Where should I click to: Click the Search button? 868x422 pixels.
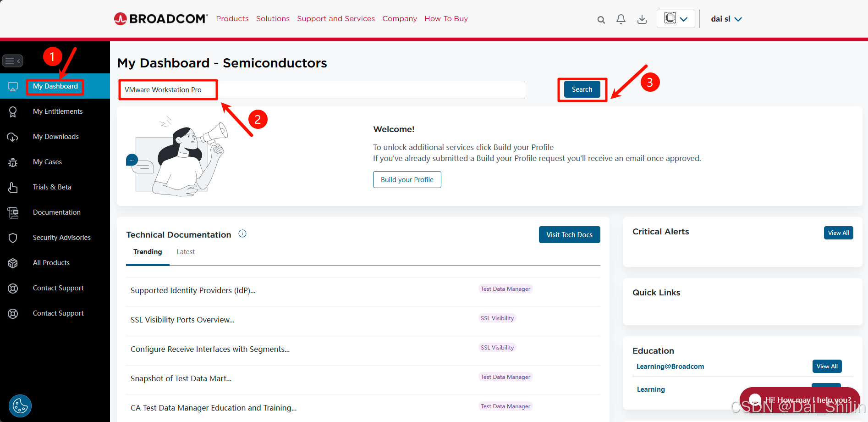(x=582, y=89)
